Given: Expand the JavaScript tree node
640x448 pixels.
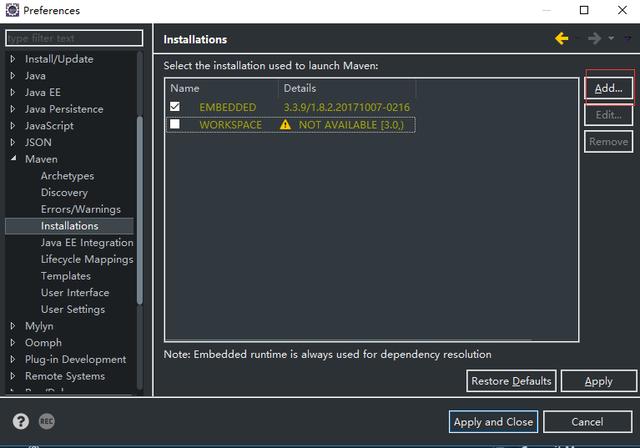Looking at the screenshot, I should (13, 126).
